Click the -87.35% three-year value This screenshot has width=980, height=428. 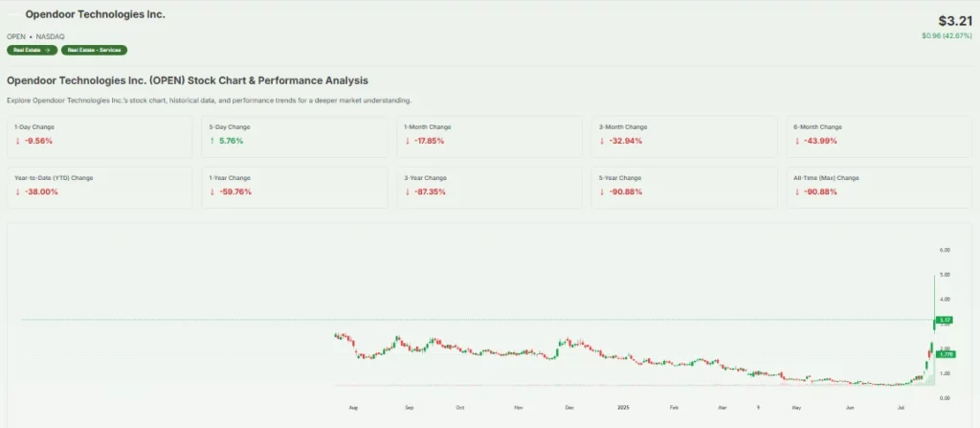[429, 191]
